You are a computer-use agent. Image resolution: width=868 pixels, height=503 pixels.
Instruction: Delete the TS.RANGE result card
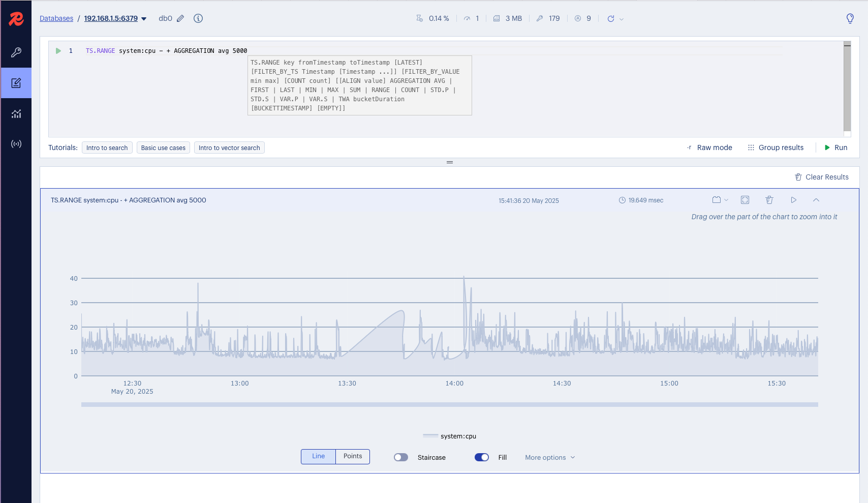pyautogui.click(x=769, y=200)
